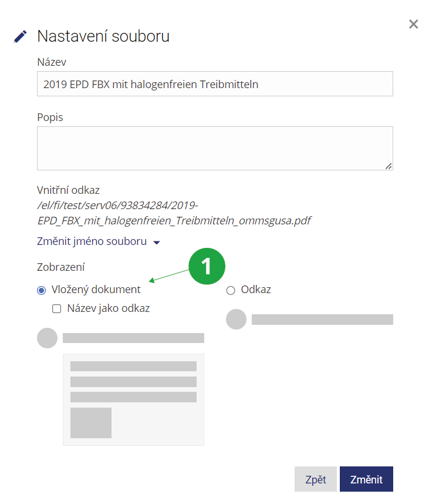Click into the Název text field
This screenshot has width=429, height=504.
215,84
